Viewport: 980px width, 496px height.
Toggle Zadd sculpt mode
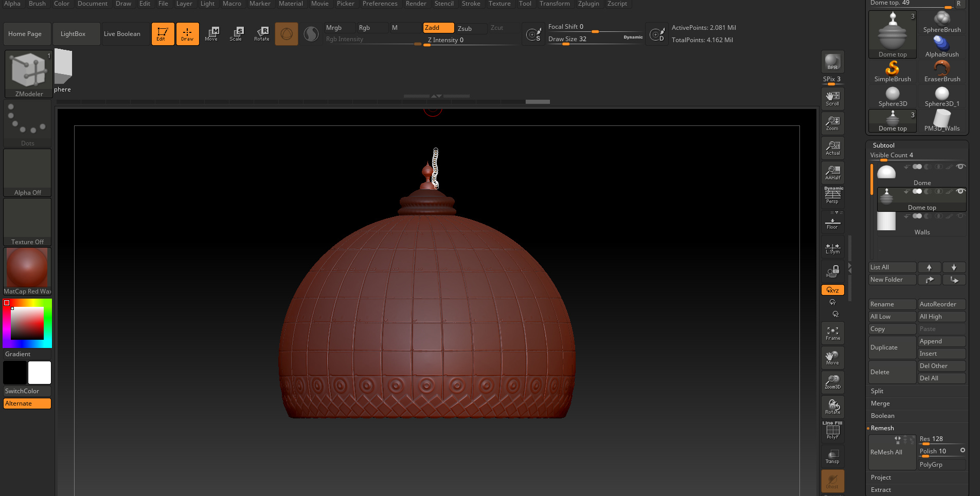pos(438,28)
